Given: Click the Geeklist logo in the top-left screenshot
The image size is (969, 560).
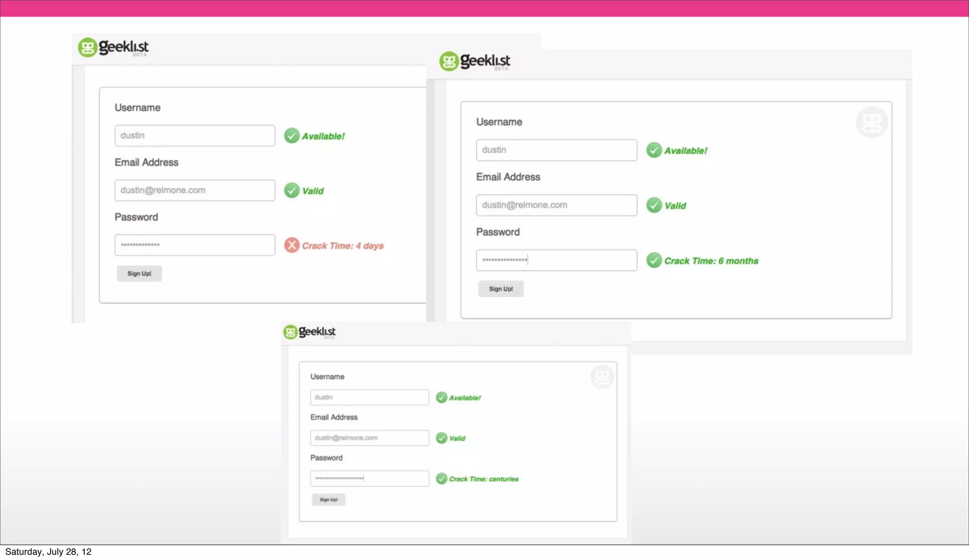Looking at the screenshot, I should coord(113,47).
